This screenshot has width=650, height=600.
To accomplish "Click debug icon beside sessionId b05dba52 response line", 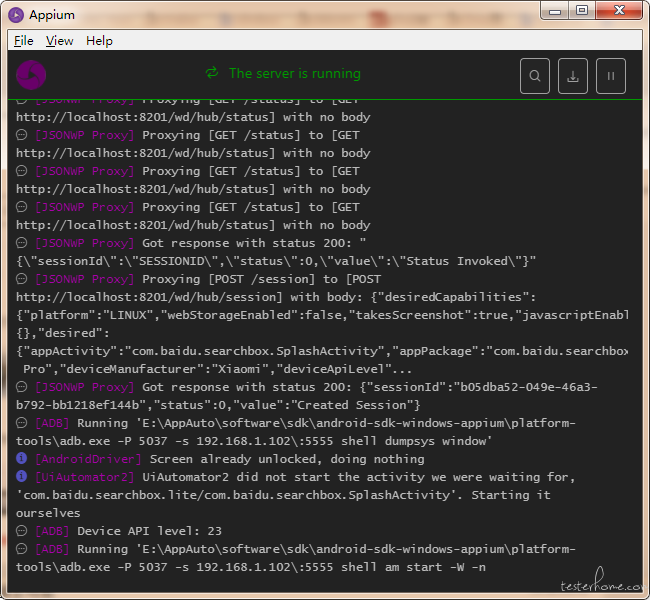I will tap(22, 387).
